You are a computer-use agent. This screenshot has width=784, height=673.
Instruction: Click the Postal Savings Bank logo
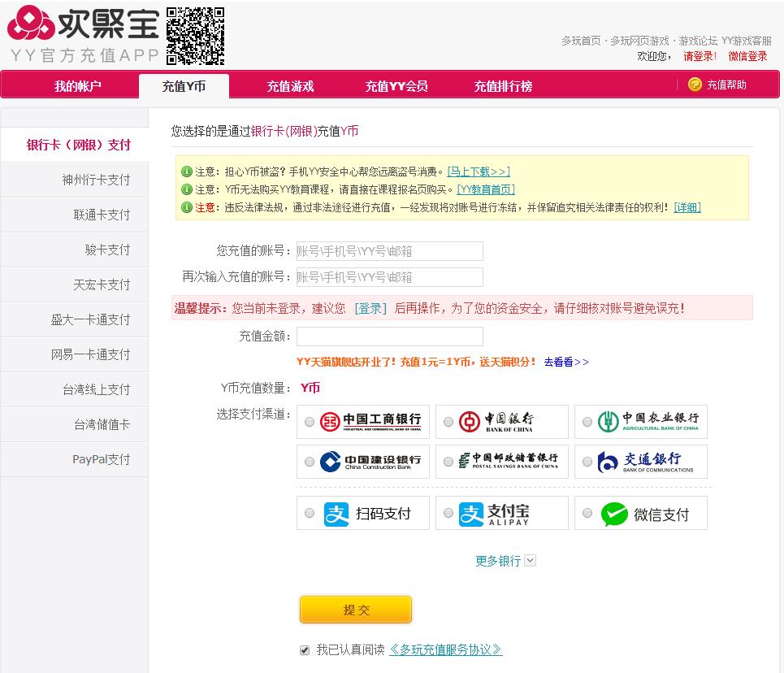point(508,460)
